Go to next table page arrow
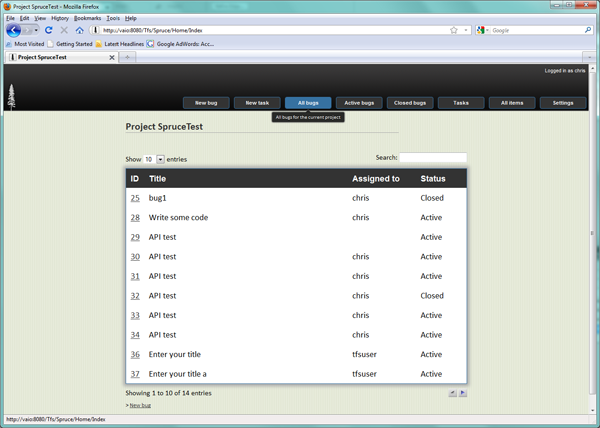600x428 pixels. (463, 393)
